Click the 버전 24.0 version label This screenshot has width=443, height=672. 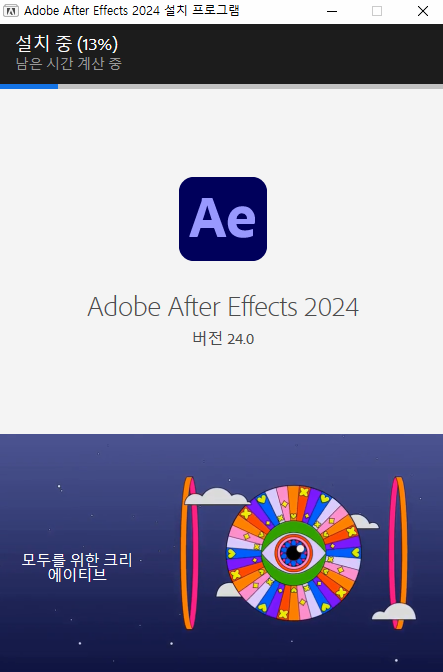coord(223,339)
